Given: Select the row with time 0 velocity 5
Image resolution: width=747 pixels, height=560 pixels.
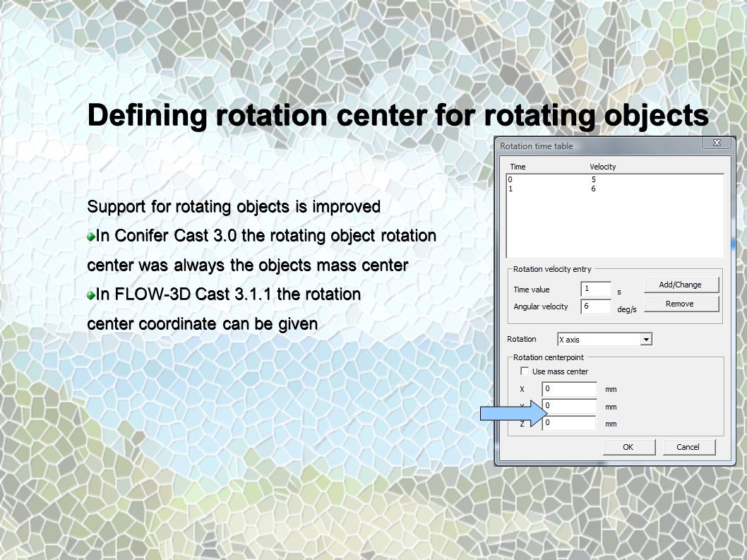Looking at the screenshot, I should point(614,179).
